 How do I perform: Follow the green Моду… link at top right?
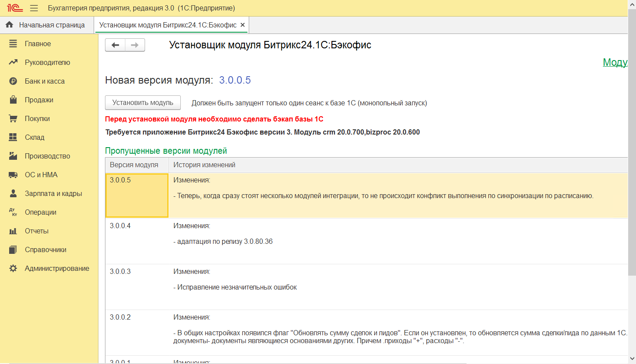tap(615, 62)
